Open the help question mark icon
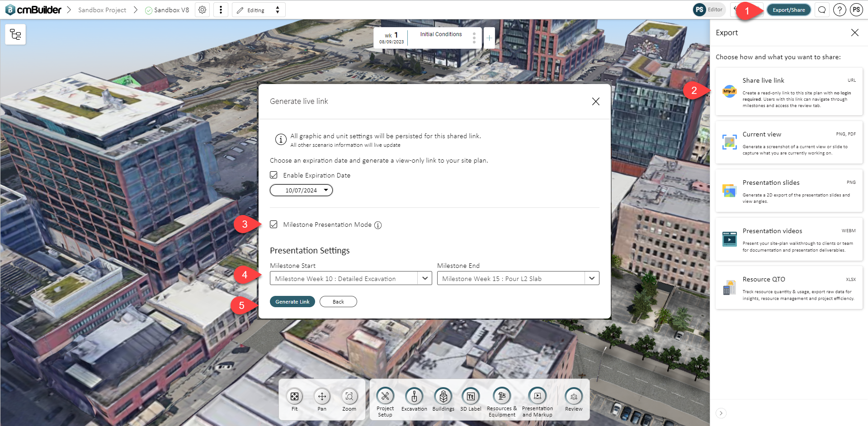 pyautogui.click(x=840, y=10)
